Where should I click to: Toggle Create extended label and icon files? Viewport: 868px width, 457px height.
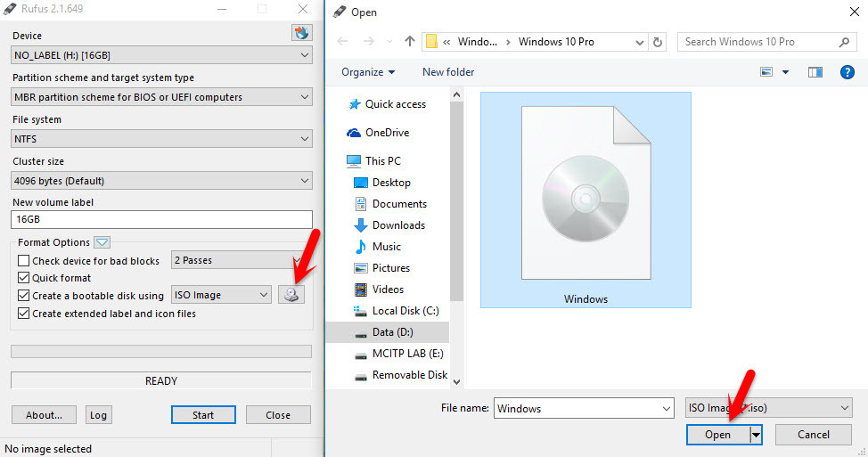(24, 314)
